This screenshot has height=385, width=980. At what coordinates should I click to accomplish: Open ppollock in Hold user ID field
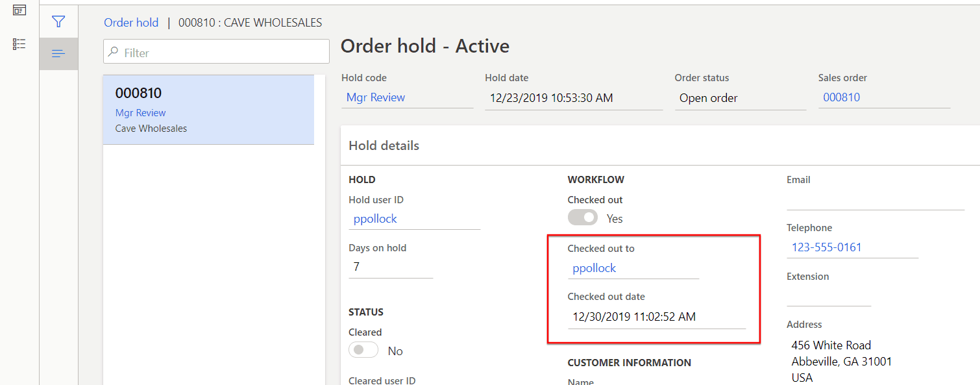point(375,219)
